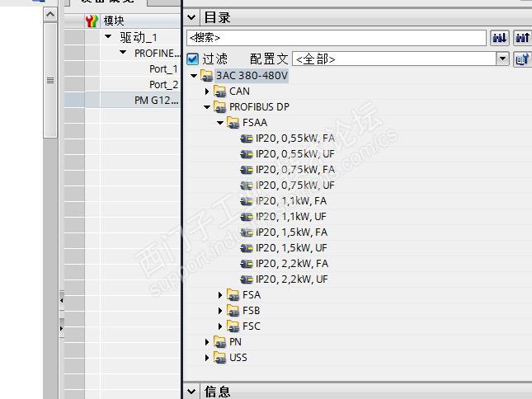
Task: Click the 3AC 380-480V folder icon
Action: click(x=207, y=76)
